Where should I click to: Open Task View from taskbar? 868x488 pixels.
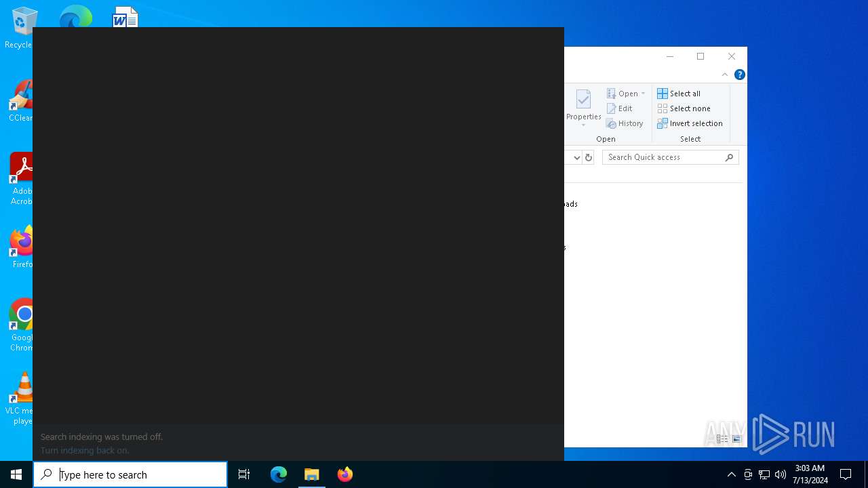[244, 474]
